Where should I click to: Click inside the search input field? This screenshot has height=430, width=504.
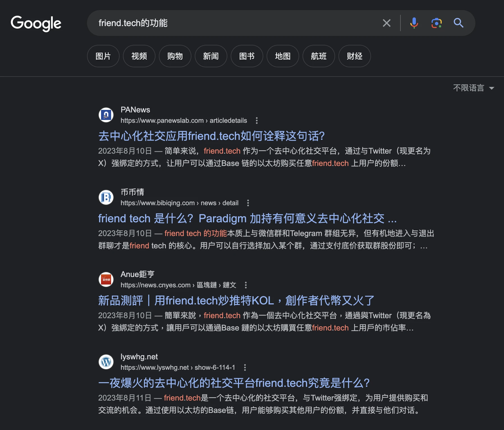pos(224,23)
